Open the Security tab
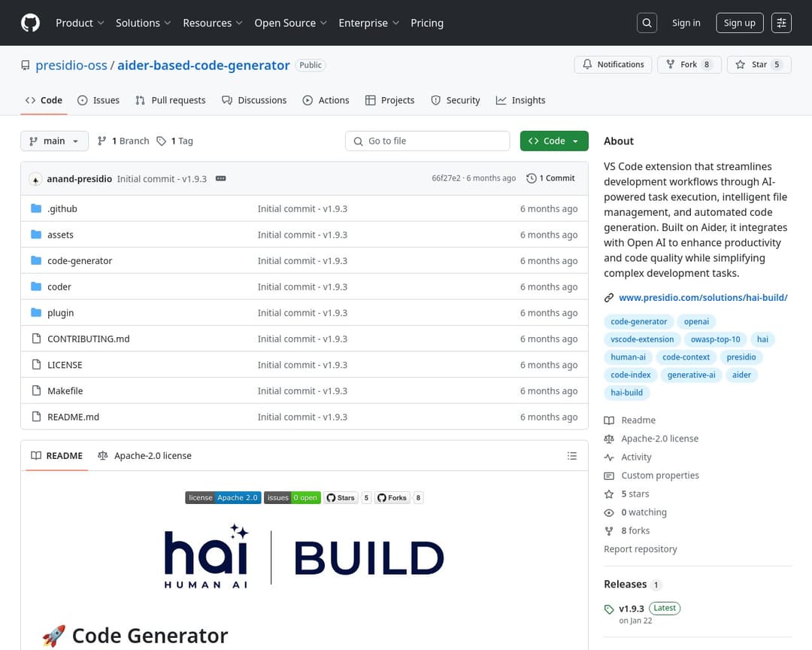 [455, 100]
